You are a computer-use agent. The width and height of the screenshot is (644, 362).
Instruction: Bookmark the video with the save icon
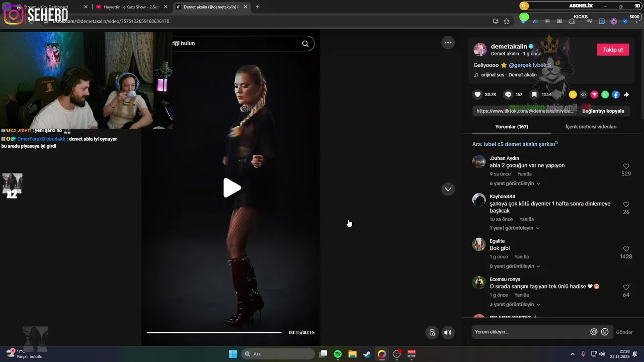[534, 95]
